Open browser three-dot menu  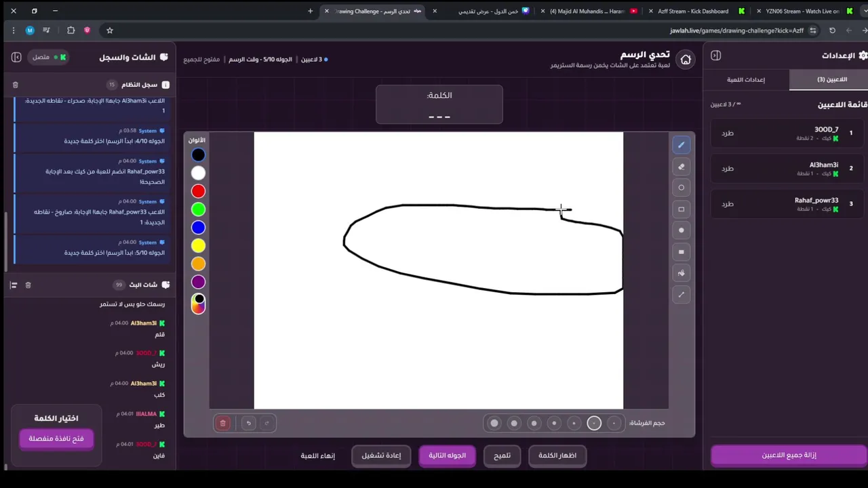[x=14, y=30]
